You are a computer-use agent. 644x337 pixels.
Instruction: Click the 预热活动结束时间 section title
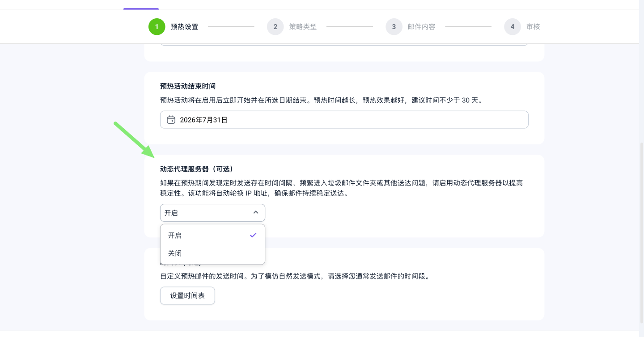[x=188, y=86]
